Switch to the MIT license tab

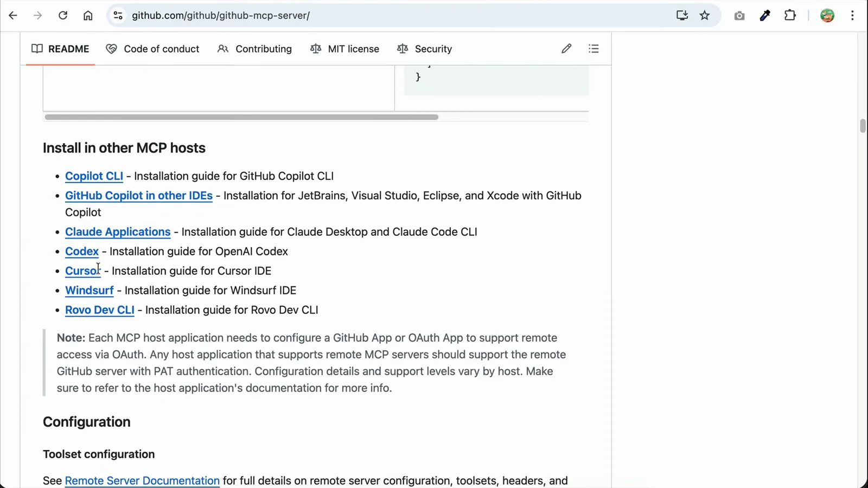point(344,49)
